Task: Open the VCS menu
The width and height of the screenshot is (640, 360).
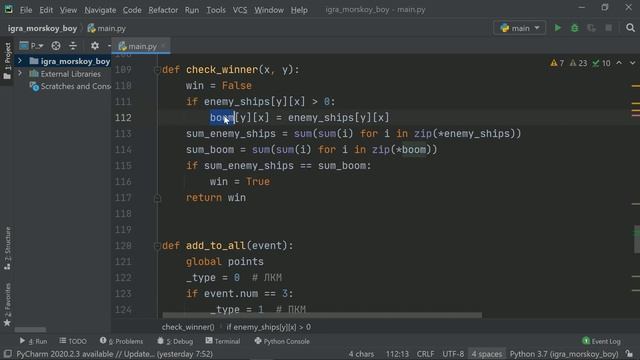Action: [240, 9]
